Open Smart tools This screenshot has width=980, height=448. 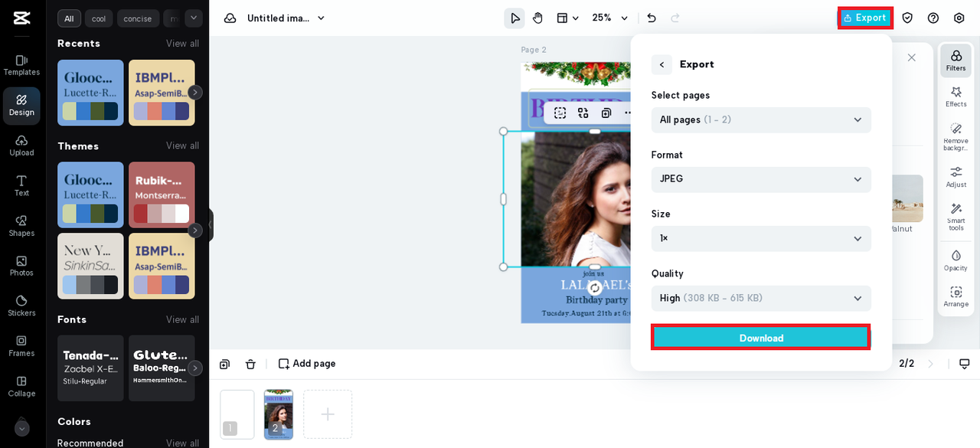click(955, 217)
